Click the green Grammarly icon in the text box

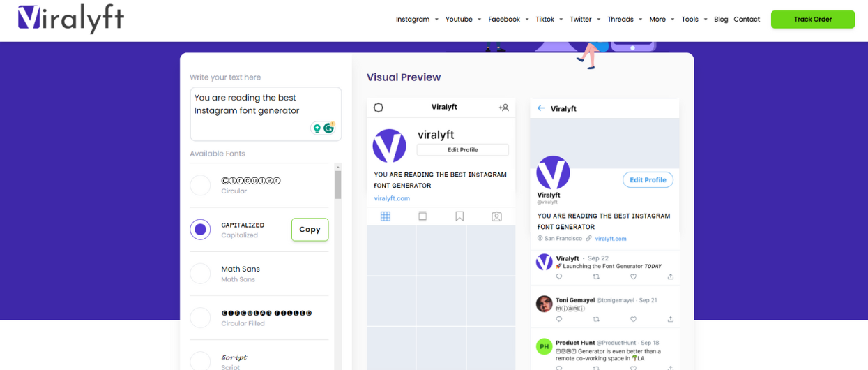click(329, 128)
